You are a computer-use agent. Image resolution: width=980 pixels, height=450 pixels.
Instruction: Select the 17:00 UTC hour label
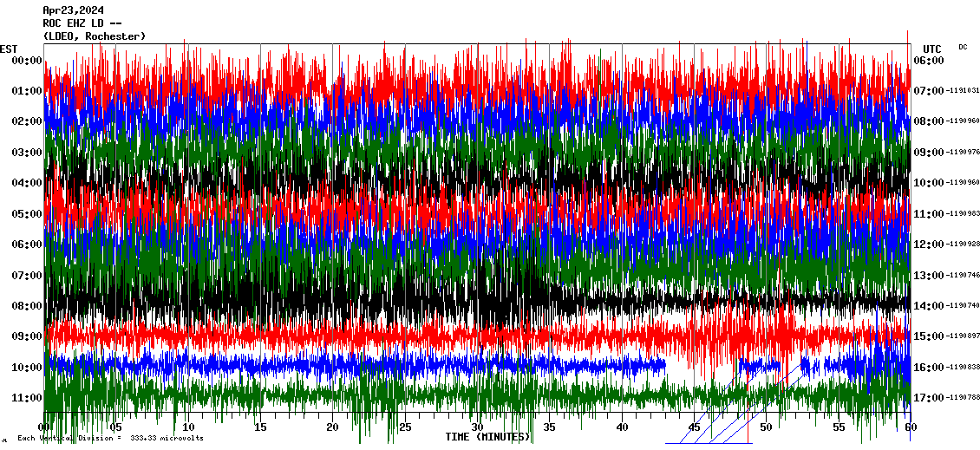[928, 397]
